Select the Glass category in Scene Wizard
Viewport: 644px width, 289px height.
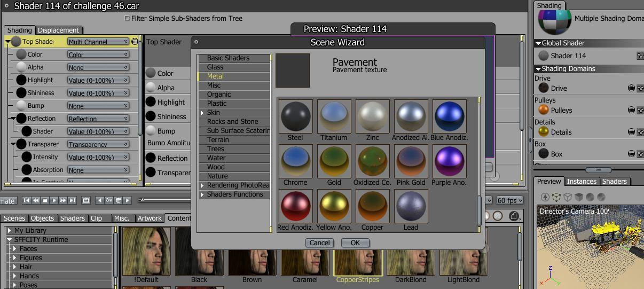point(234,67)
